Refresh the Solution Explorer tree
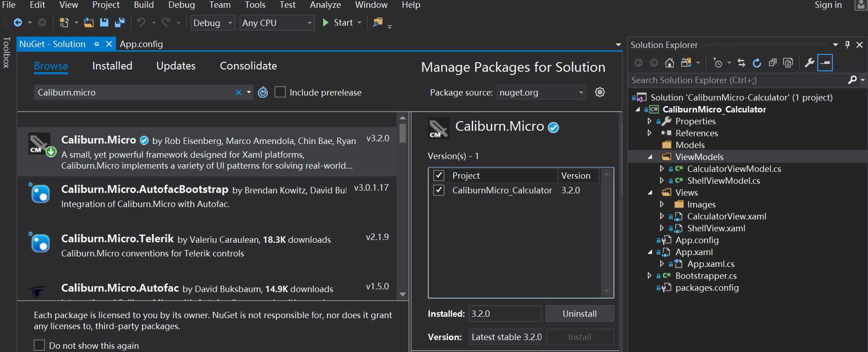Screen dimensions: 868x352 point(757,63)
